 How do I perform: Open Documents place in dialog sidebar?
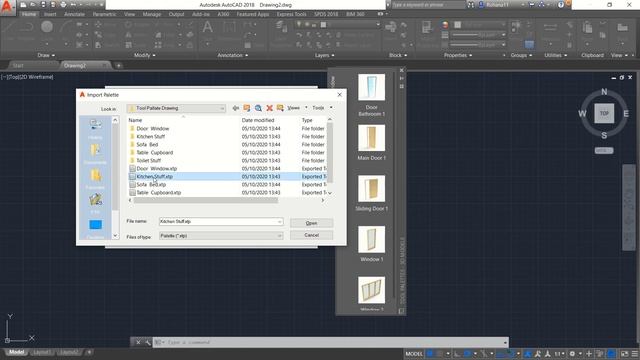coord(96,154)
